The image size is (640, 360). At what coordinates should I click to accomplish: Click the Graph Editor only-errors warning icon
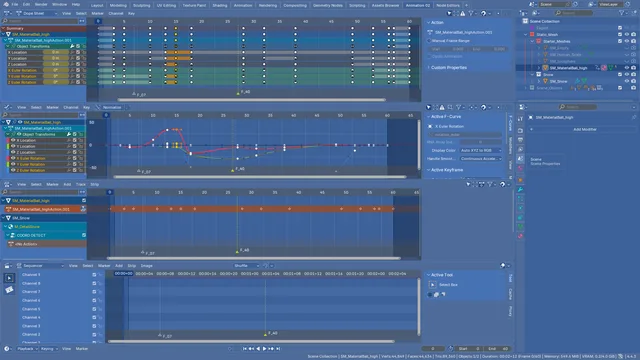(442, 107)
